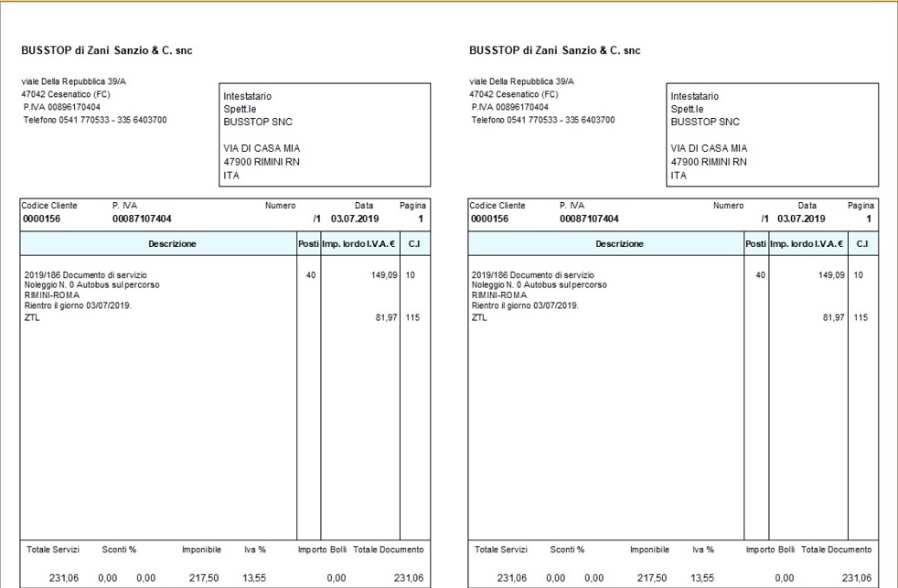Click the BUSSTOP di Zani Sanzio heading in left copy
This screenshot has height=588, width=898.
(106, 50)
